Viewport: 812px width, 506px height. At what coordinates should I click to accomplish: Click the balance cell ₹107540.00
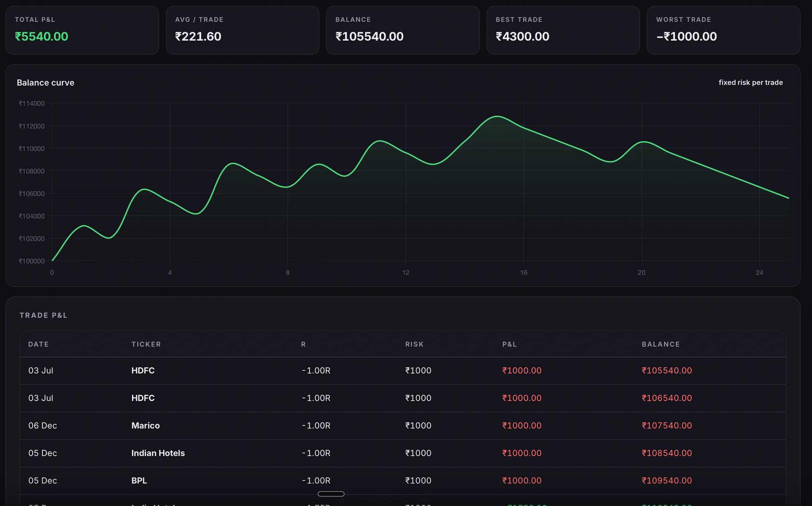click(x=667, y=425)
